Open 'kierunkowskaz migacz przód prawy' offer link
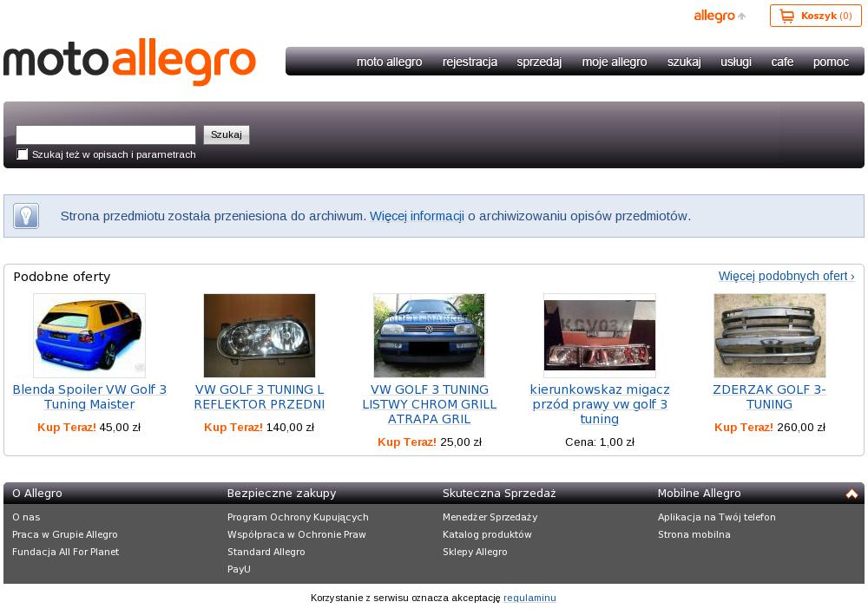Screen dimensions: 868x615 pos(600,404)
